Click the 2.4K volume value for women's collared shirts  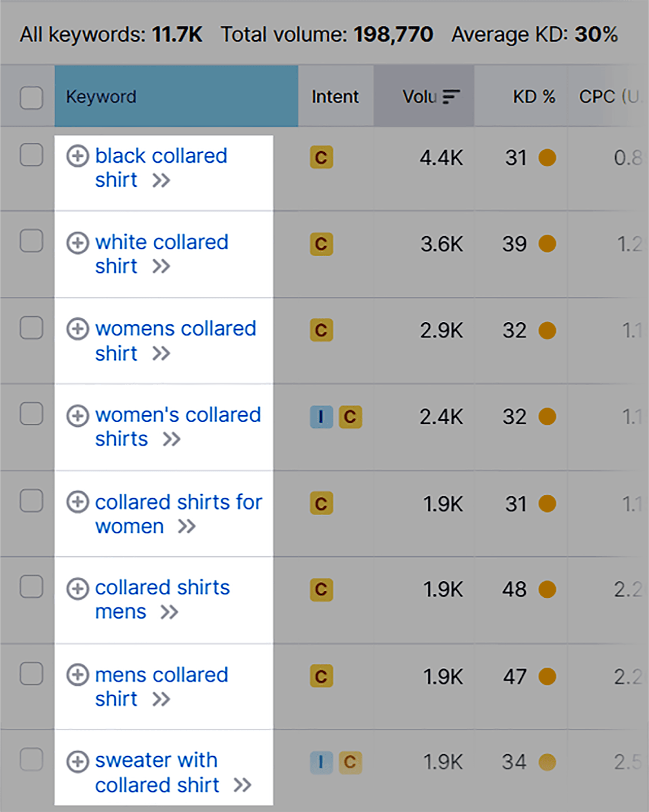click(x=441, y=417)
